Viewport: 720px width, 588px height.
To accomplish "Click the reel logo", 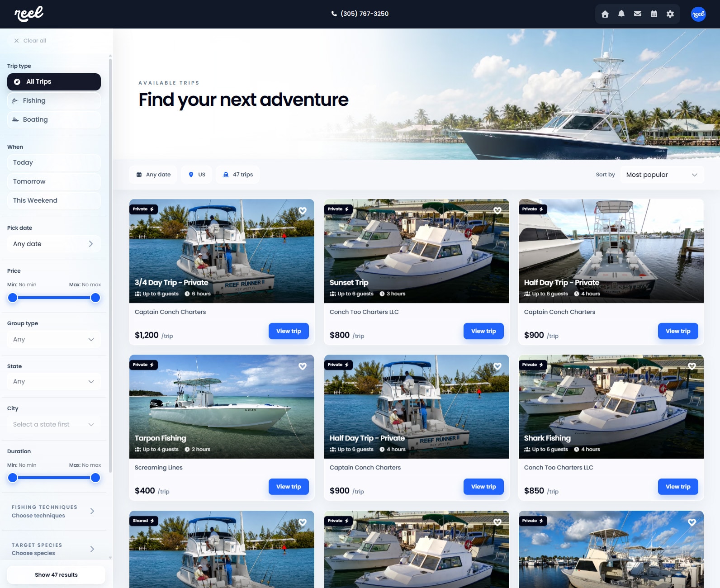I will pyautogui.click(x=29, y=14).
